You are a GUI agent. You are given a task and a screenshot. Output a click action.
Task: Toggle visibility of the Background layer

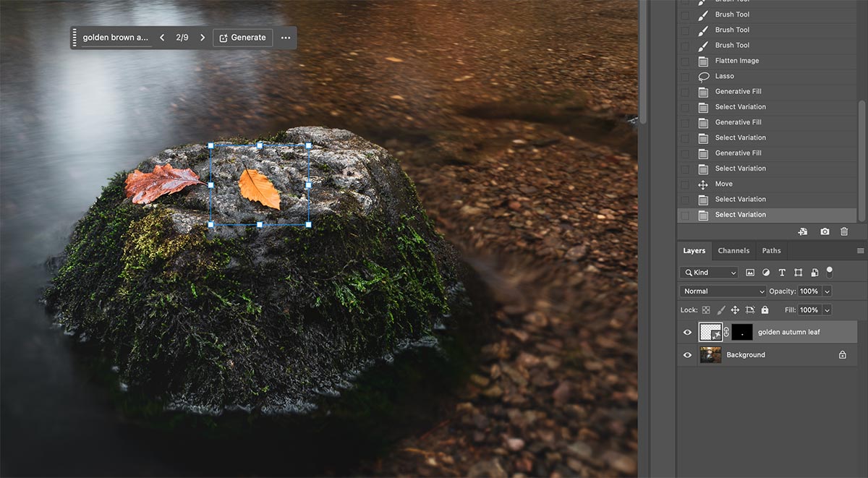point(688,355)
